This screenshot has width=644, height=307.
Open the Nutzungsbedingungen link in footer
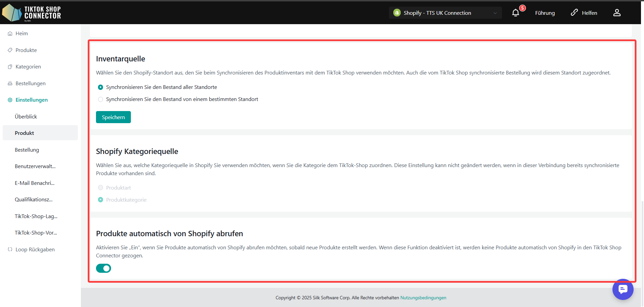click(x=423, y=298)
